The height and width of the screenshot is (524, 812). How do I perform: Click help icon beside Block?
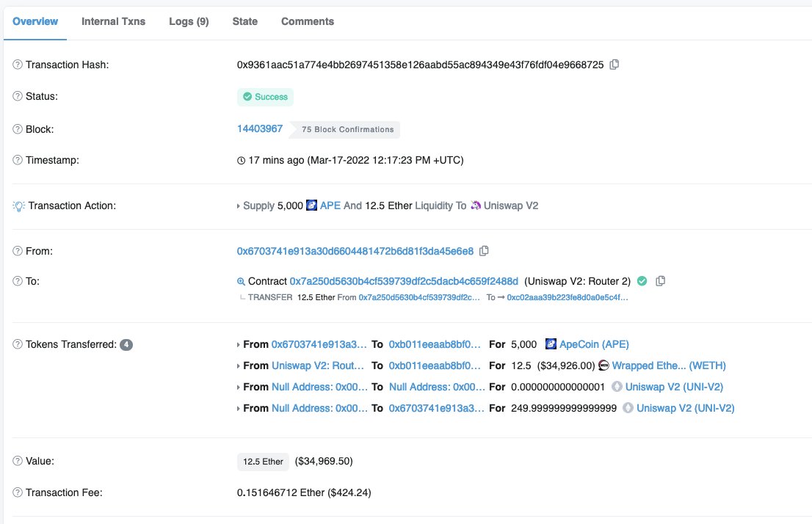(x=18, y=129)
